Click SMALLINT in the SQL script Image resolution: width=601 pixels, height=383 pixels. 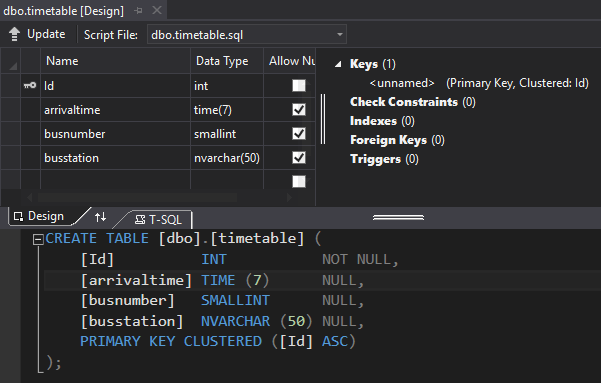pos(235,300)
